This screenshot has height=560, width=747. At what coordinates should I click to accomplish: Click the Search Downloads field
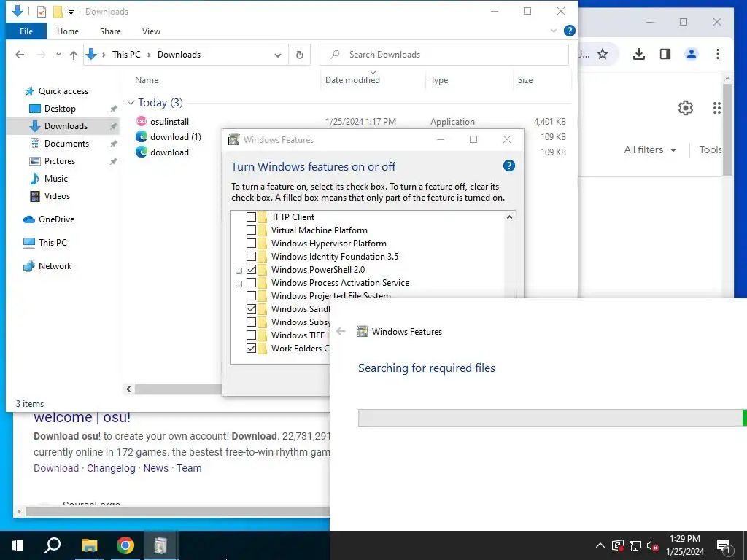[444, 55]
